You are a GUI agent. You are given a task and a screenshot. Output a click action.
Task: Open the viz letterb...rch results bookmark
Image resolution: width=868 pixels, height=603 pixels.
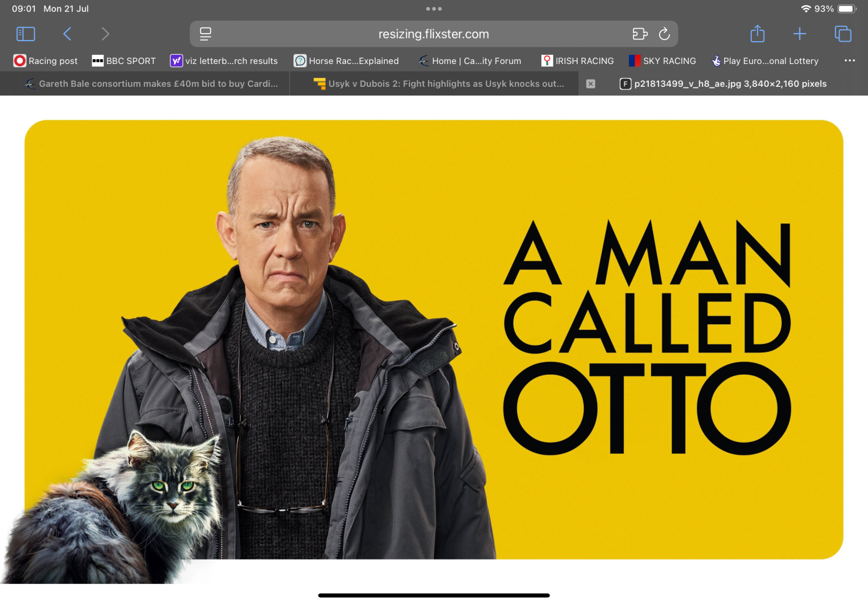[224, 61]
